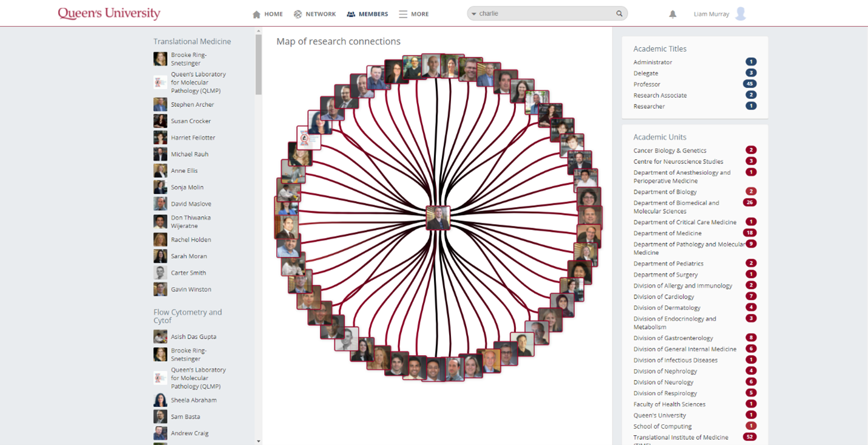
Task: Filter by Professor academic title
Action: coord(646,84)
